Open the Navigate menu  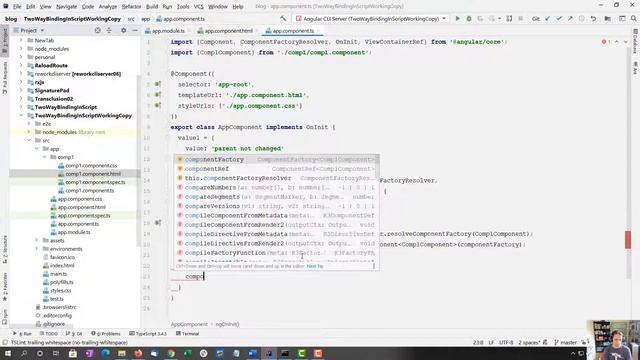(x=67, y=7)
